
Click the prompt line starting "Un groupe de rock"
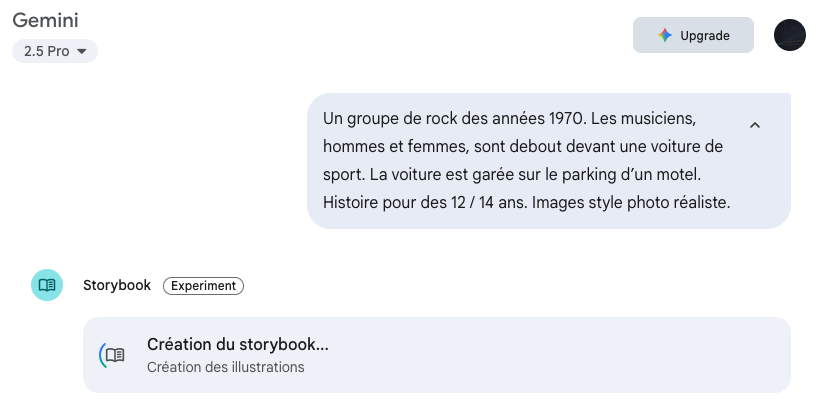(508, 119)
